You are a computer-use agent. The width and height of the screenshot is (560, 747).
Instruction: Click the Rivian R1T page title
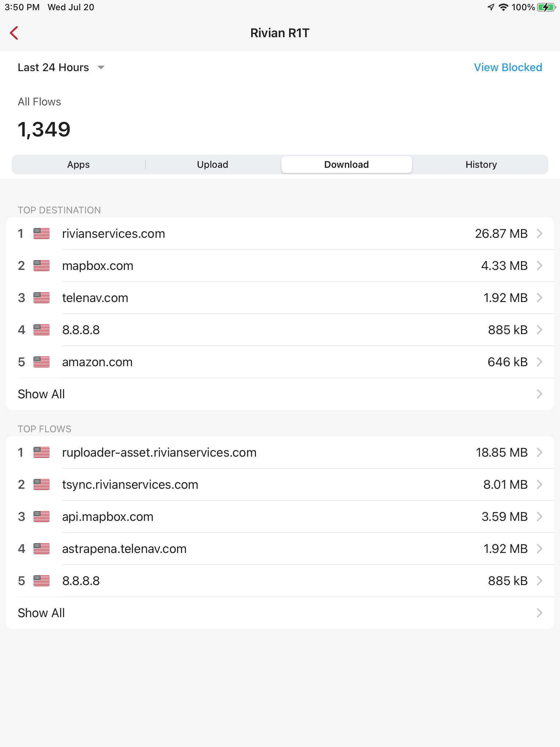[x=280, y=33]
